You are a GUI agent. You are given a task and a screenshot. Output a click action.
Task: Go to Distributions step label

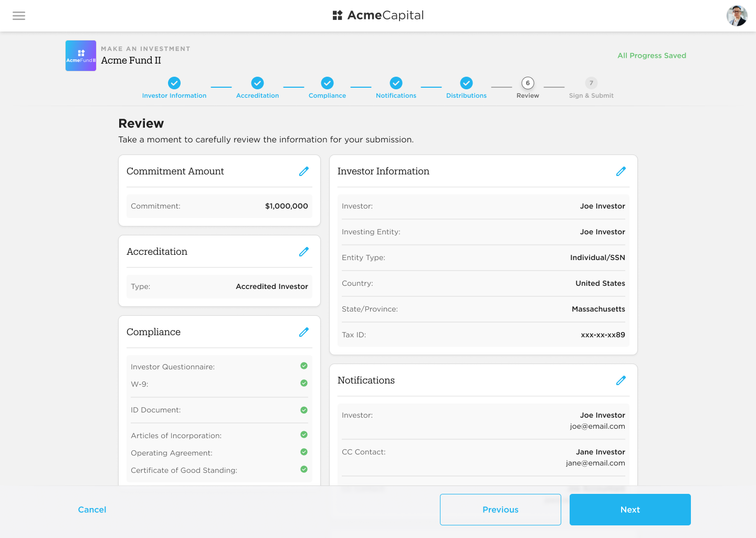point(466,96)
